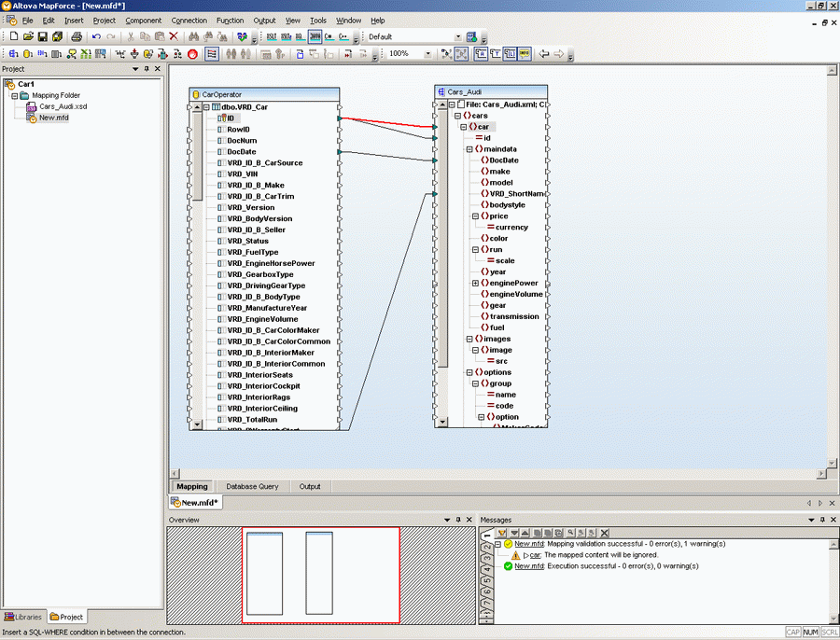Click the Overview red viewport rectangle
The width and height of the screenshot is (840, 640).
tap(321, 576)
